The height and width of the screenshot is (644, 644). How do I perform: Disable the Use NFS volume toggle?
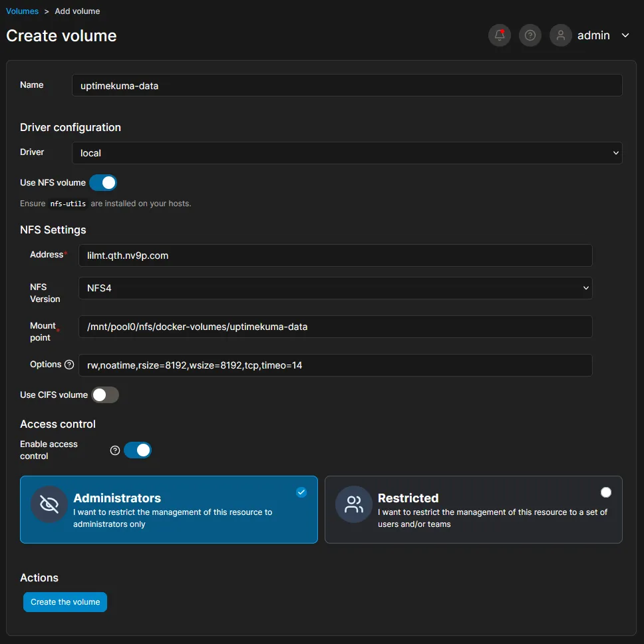point(103,182)
